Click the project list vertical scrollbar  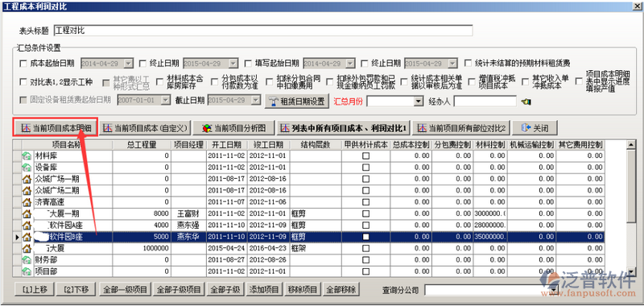632,209
